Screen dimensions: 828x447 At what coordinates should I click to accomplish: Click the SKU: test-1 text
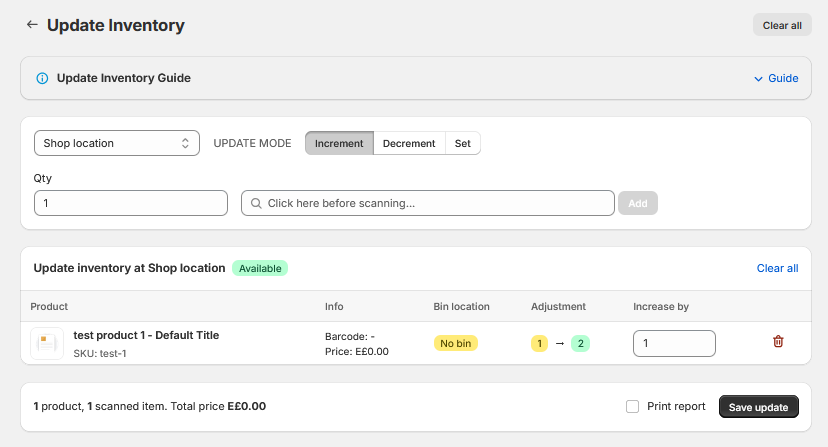tap(100, 353)
